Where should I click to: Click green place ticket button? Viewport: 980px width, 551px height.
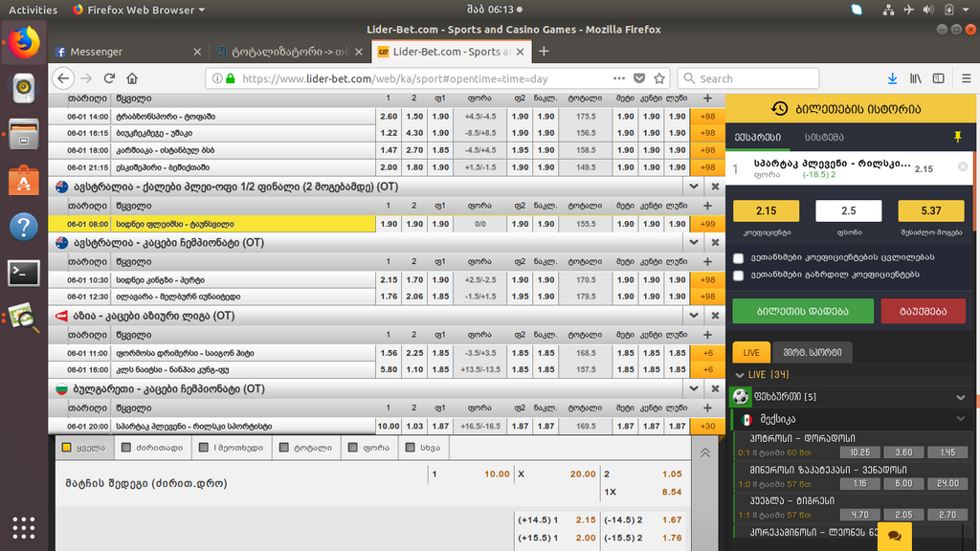tap(803, 311)
